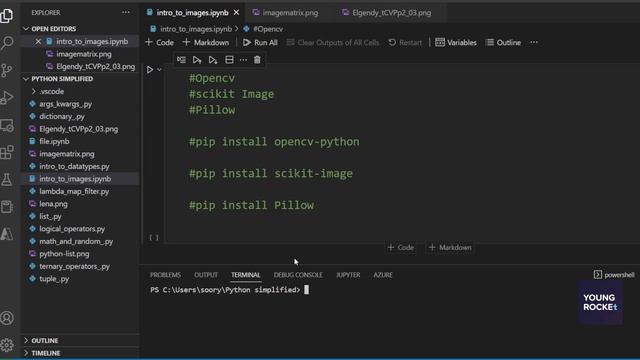Open Remote Explorer view in activity bar
The height and width of the screenshot is (360, 640).
(7, 125)
